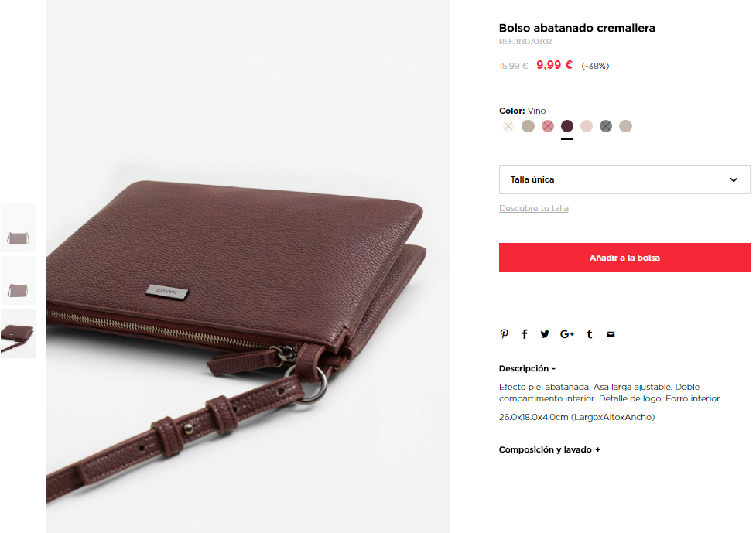Pick the crossed-out grey color swatch
Viewport: 756px width, 533px height.
point(606,126)
